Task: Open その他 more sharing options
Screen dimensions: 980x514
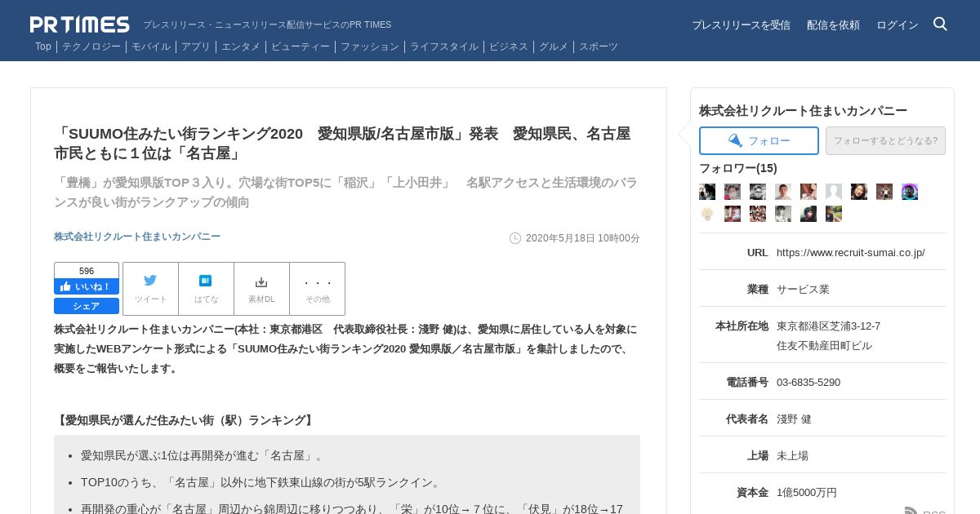Action: [x=317, y=289]
